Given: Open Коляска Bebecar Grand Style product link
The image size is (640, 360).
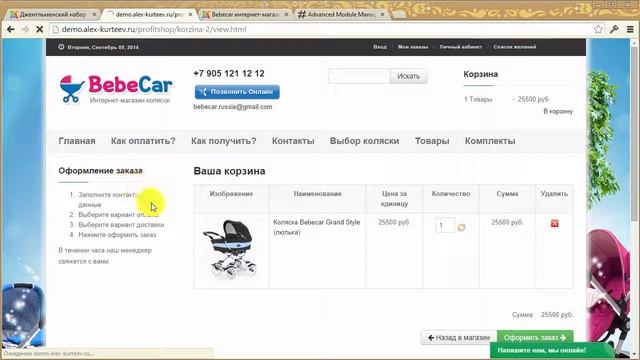Looking at the screenshot, I should [x=316, y=227].
